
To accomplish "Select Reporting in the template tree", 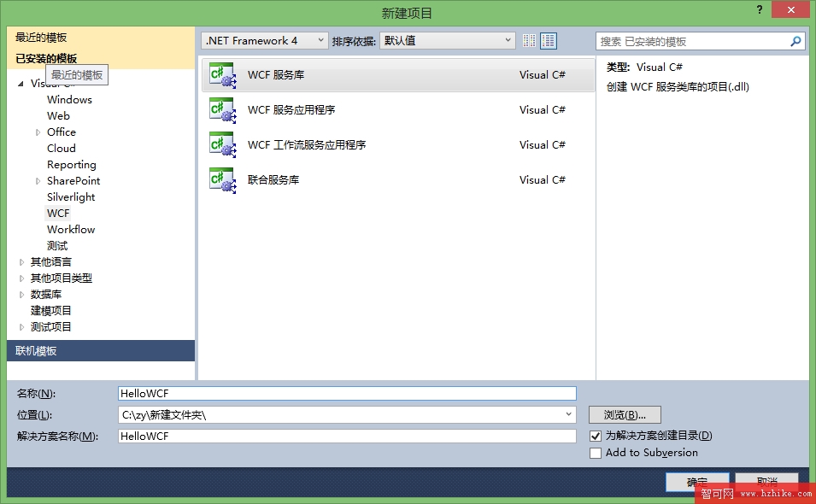I will point(71,164).
